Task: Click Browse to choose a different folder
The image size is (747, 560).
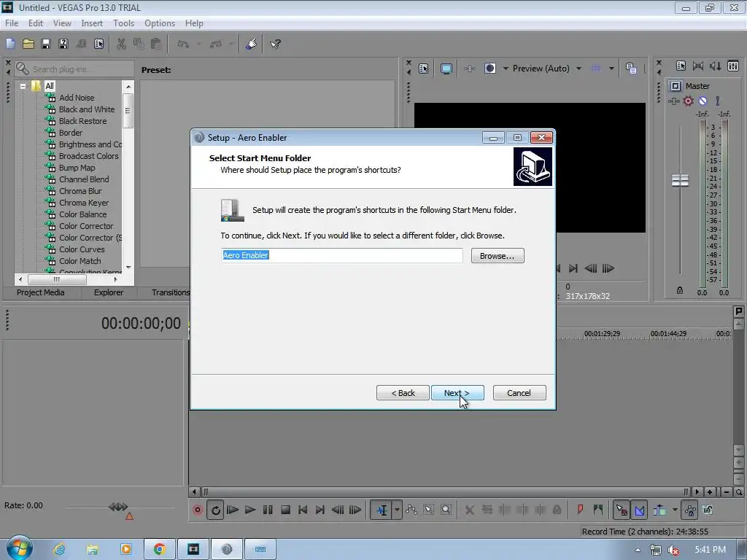Action: pos(498,256)
